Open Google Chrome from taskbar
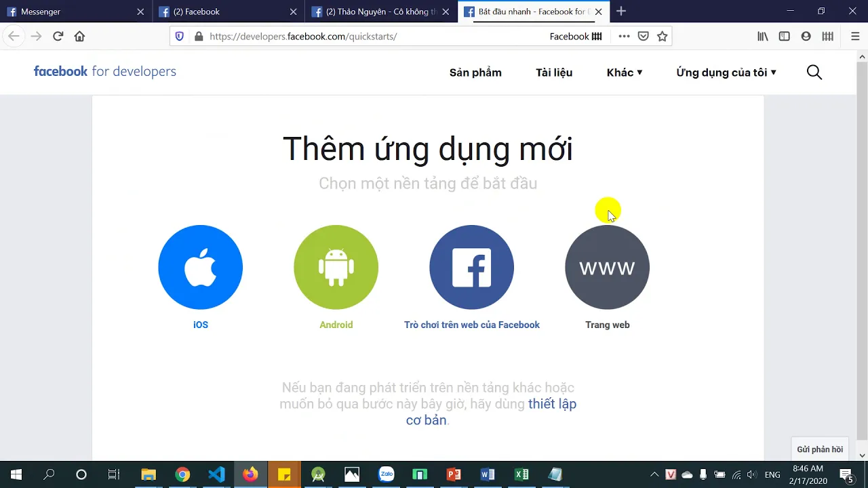Image resolution: width=868 pixels, height=488 pixels. 182,474
